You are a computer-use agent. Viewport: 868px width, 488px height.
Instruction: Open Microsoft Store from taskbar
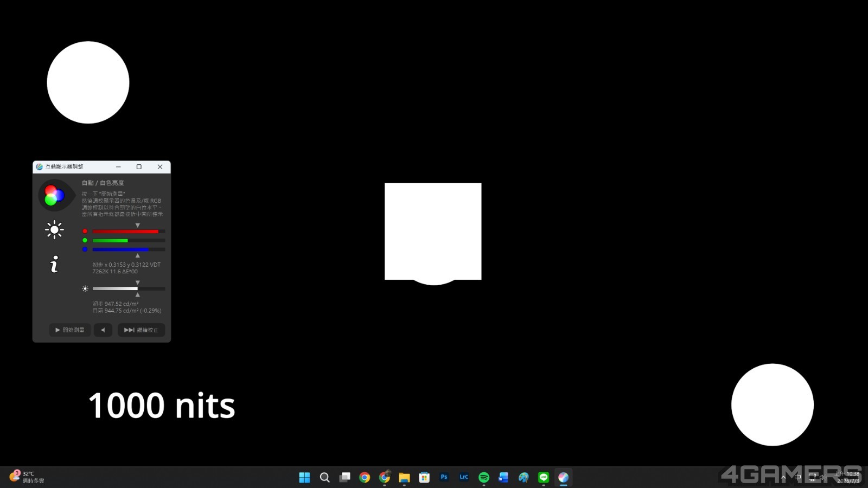click(424, 477)
